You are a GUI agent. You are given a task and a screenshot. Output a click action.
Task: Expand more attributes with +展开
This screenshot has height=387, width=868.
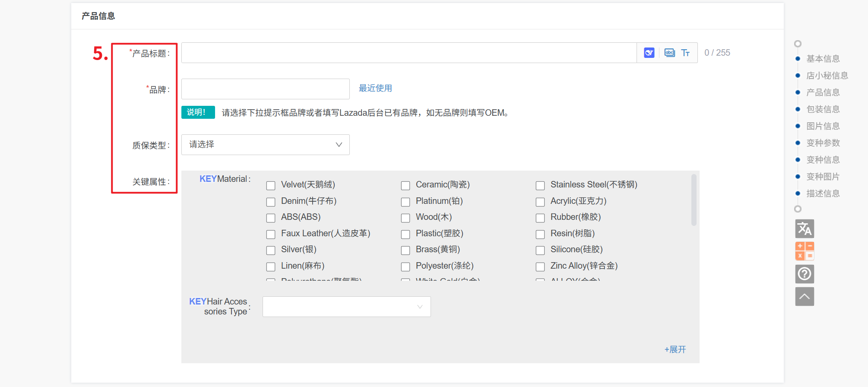675,349
